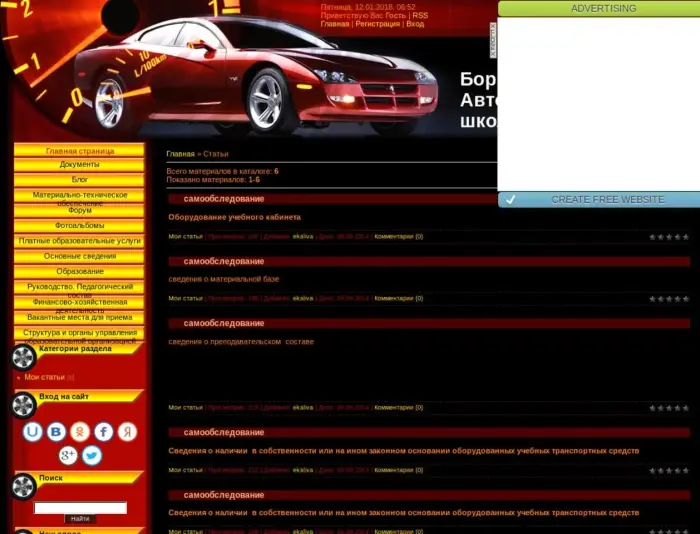Click самообследование heading above сведения о преподавательском составе
Image resolution: width=700 pixels, height=534 pixels.
(x=224, y=323)
